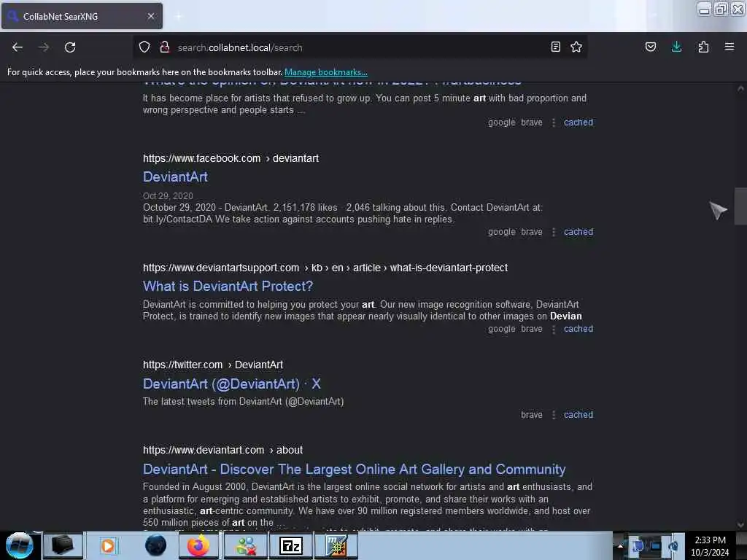The image size is (747, 560).
Task: Reload the current search page
Action: coord(70,47)
